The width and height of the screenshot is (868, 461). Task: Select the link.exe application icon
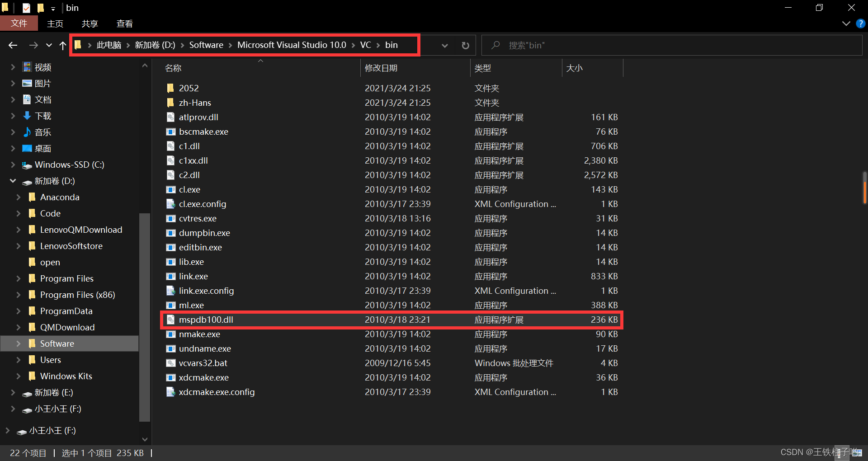click(170, 276)
